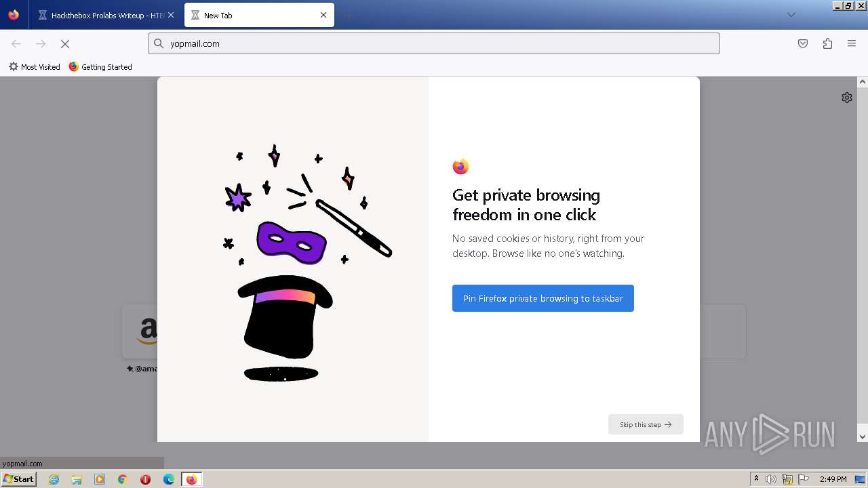Click the Show desktop button in the tray
The image size is (868, 488).
[x=860, y=479]
